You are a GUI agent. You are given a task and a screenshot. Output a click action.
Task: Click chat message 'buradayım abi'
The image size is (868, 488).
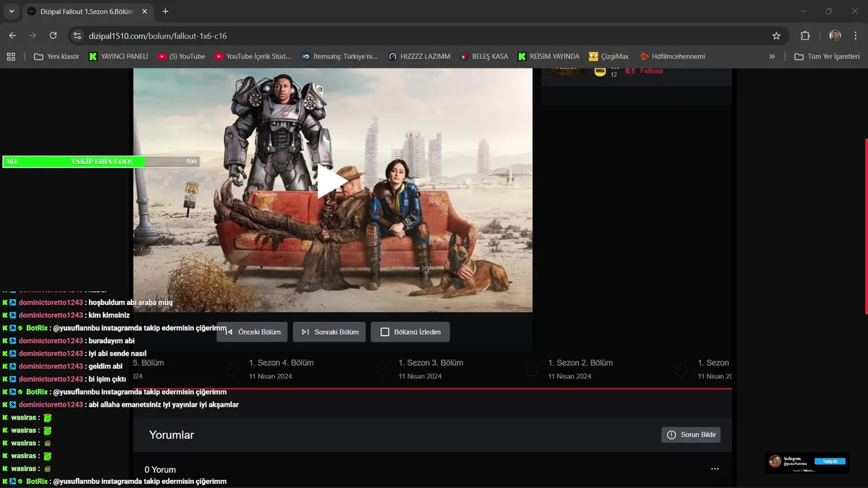pos(112,341)
